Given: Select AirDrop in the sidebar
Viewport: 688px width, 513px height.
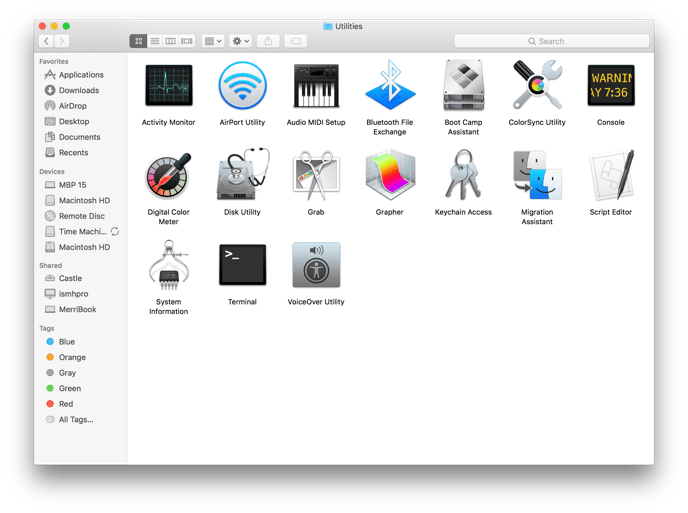Looking at the screenshot, I should (80, 106).
